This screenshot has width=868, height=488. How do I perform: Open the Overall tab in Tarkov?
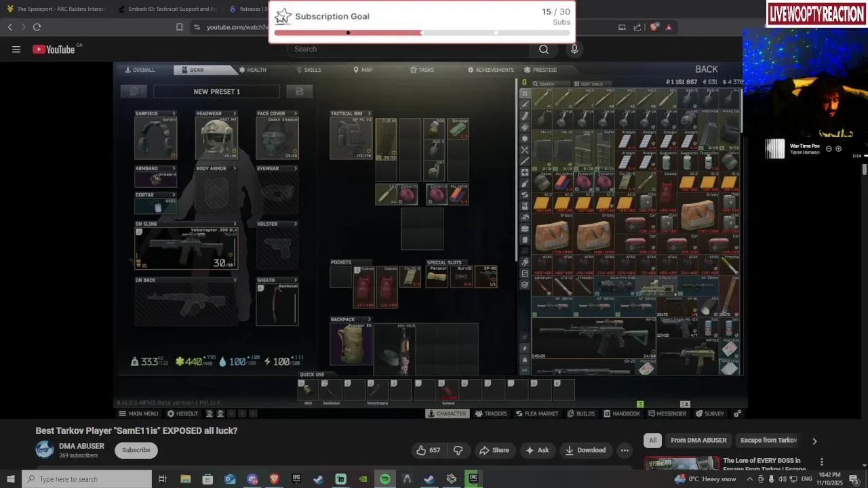pyautogui.click(x=140, y=70)
